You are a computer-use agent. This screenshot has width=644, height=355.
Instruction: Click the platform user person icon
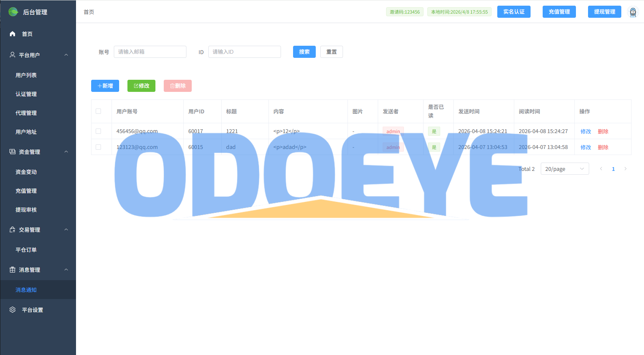[12, 55]
